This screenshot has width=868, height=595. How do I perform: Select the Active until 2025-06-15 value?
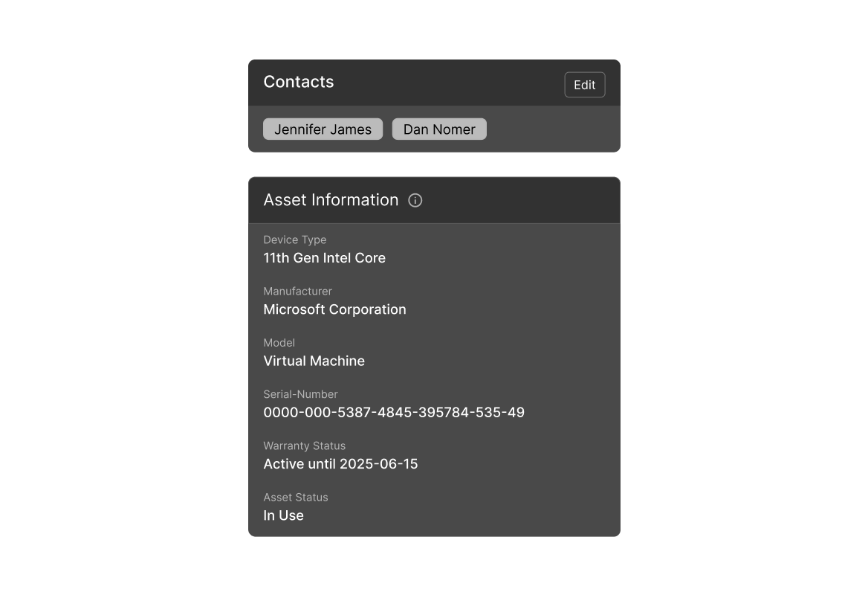340,464
